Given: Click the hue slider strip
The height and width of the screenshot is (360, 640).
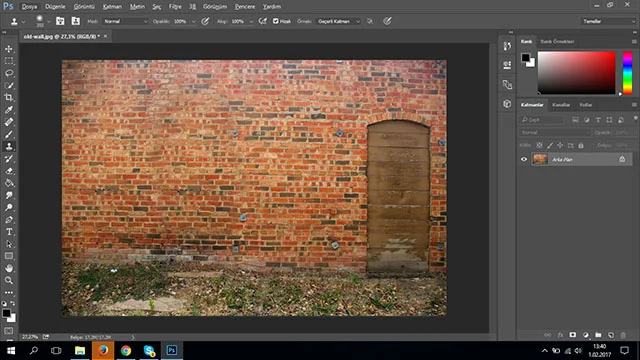Looking at the screenshot, I should pyautogui.click(x=627, y=73).
